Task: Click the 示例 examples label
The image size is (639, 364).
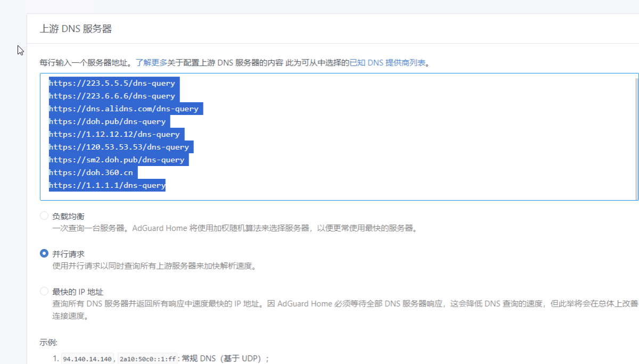Action: click(47, 343)
